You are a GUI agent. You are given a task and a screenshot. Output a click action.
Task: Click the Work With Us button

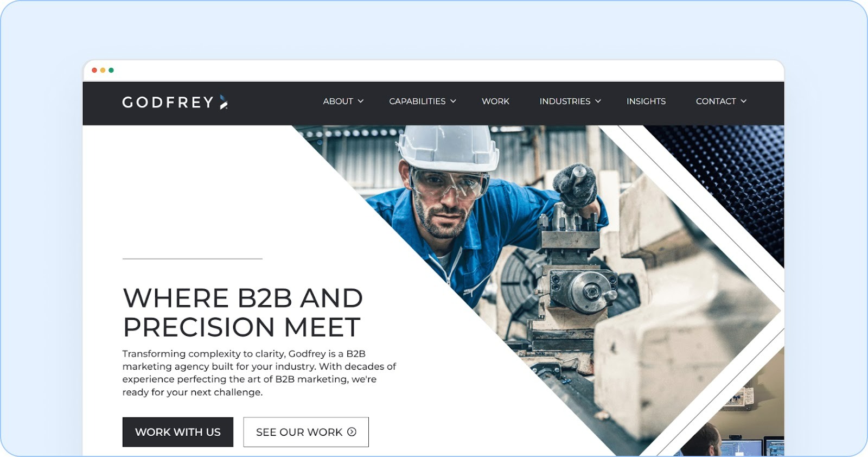pyautogui.click(x=178, y=432)
